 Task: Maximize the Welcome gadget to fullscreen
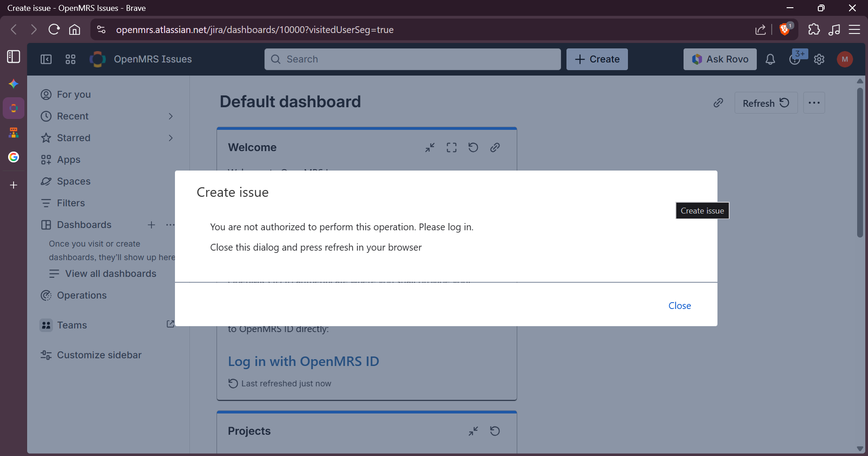tap(451, 147)
